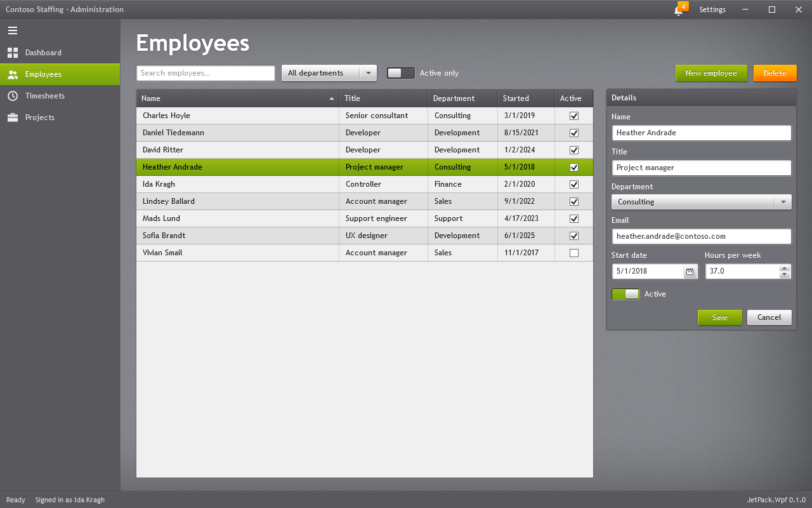
Task: Save the employee details
Action: click(x=719, y=317)
